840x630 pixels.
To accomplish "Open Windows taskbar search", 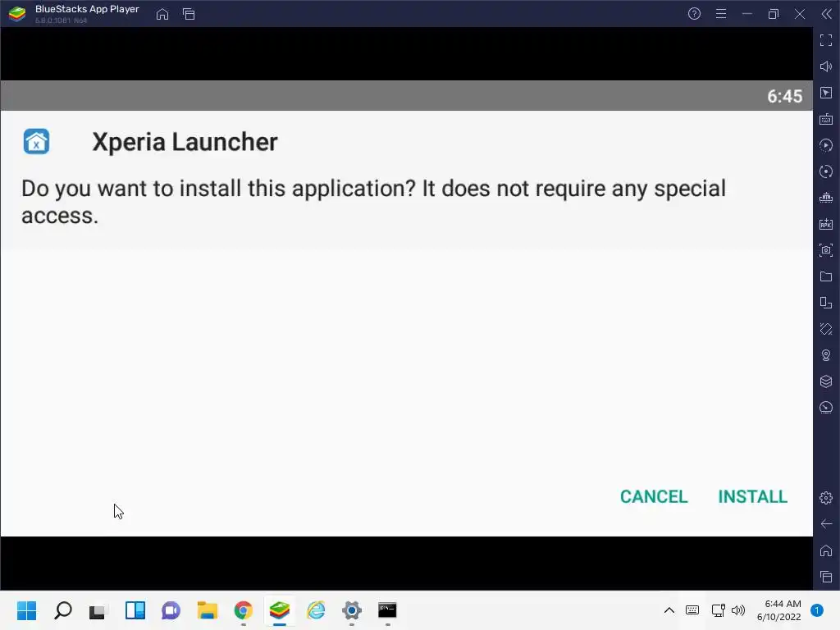I will 63,610.
